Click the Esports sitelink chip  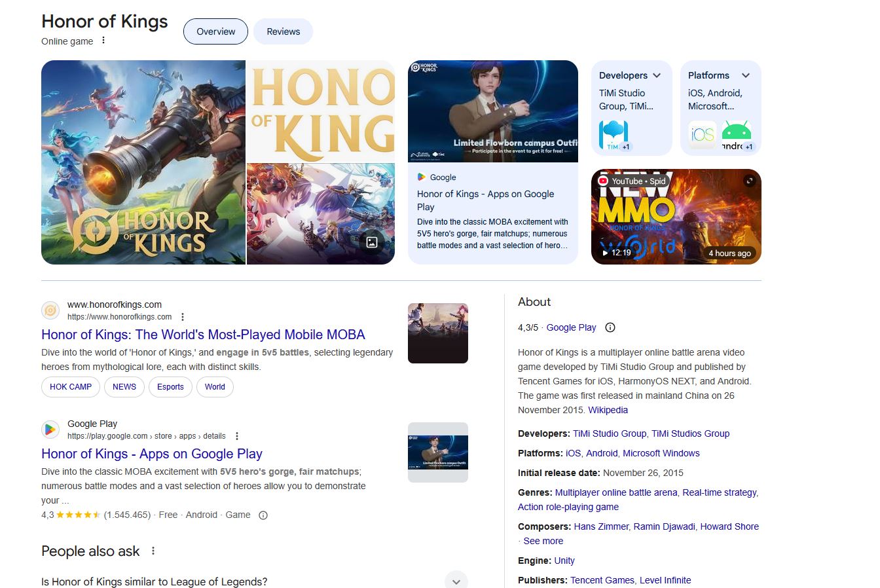(x=170, y=387)
